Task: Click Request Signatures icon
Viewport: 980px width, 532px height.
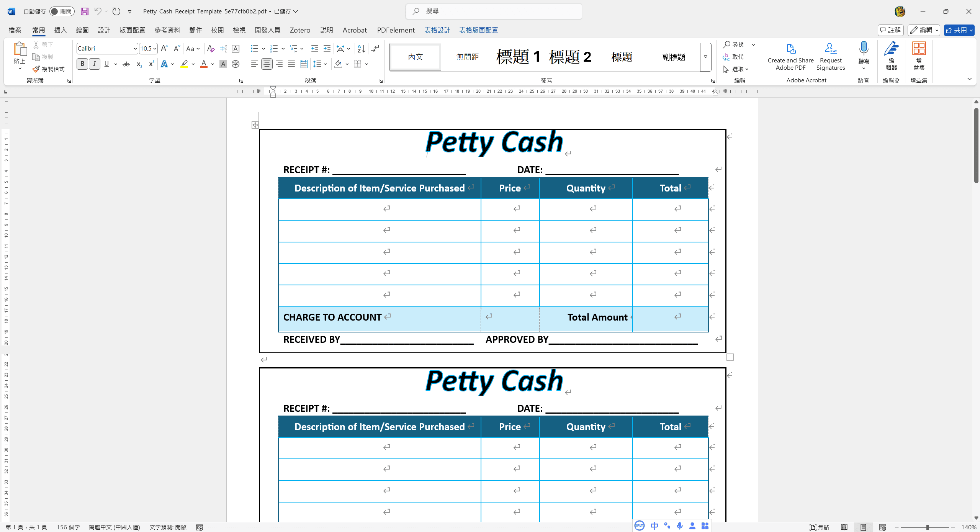Action: click(831, 57)
